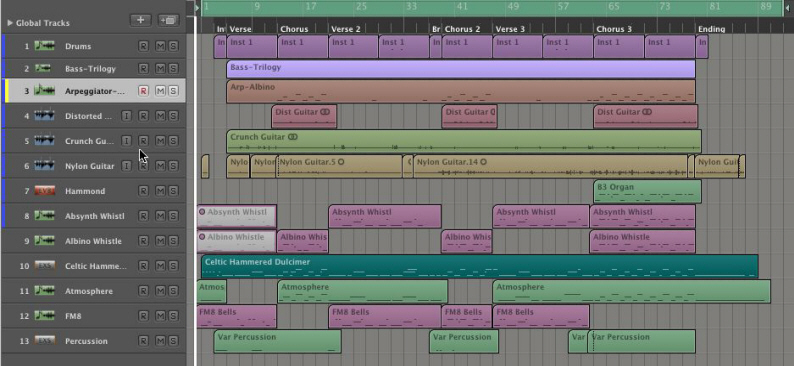The image size is (794, 366).
Task: Select the Celtic Hammered Dulcimer region
Action: pyautogui.click(x=480, y=266)
